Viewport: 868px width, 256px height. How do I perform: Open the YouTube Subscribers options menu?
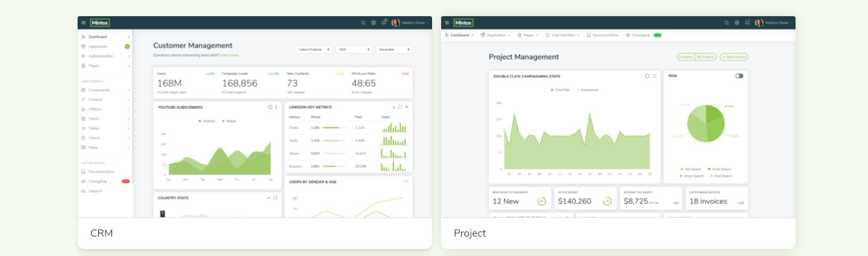276,107
